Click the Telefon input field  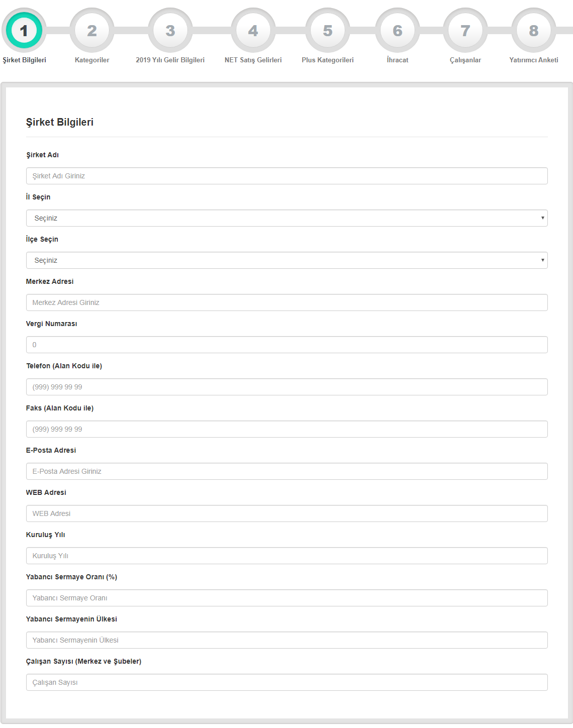click(286, 387)
